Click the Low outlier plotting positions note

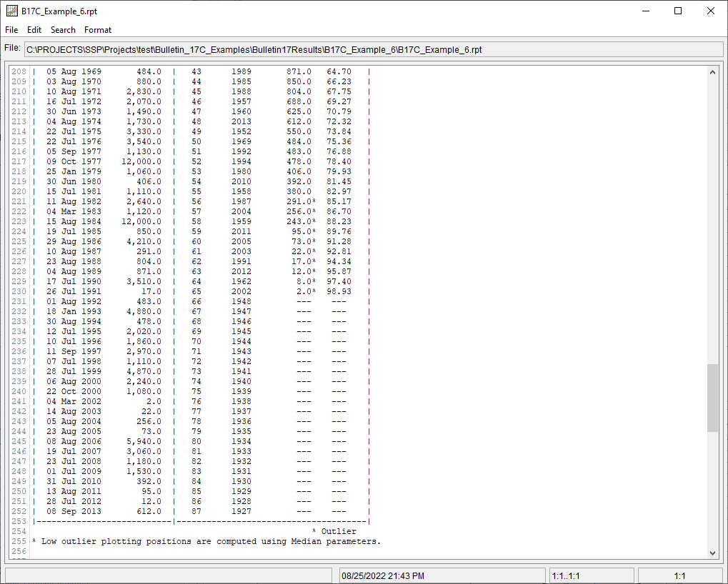(206, 541)
